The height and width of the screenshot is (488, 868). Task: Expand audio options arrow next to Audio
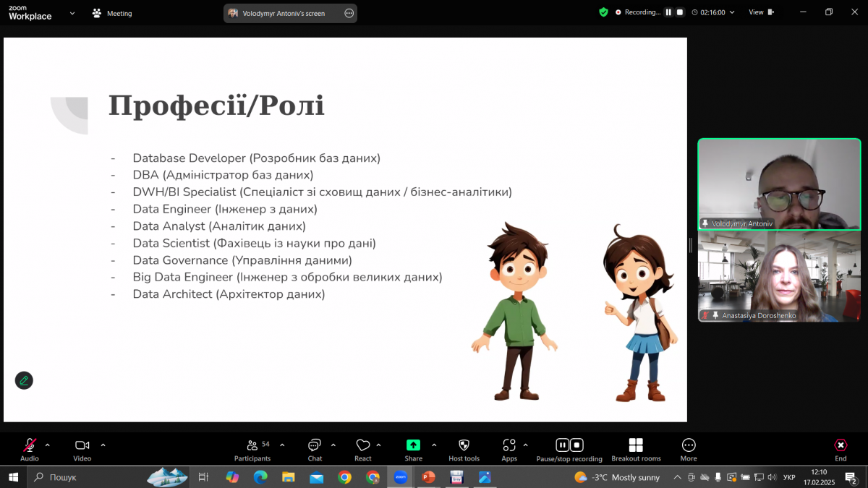(48, 445)
